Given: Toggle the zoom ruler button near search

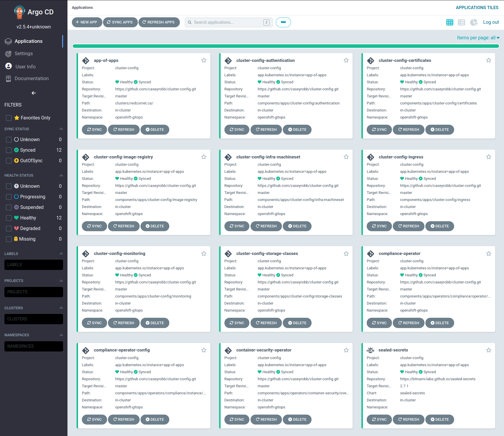Looking at the screenshot, I should 283,22.
